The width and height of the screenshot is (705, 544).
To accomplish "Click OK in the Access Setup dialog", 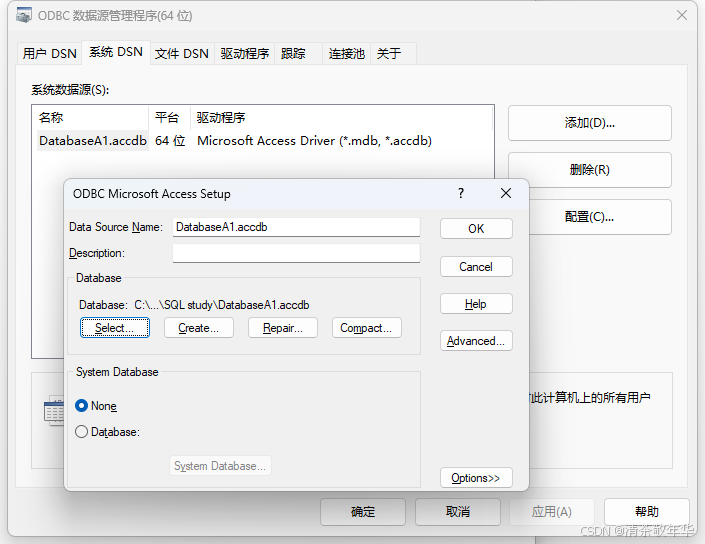I will 476,228.
